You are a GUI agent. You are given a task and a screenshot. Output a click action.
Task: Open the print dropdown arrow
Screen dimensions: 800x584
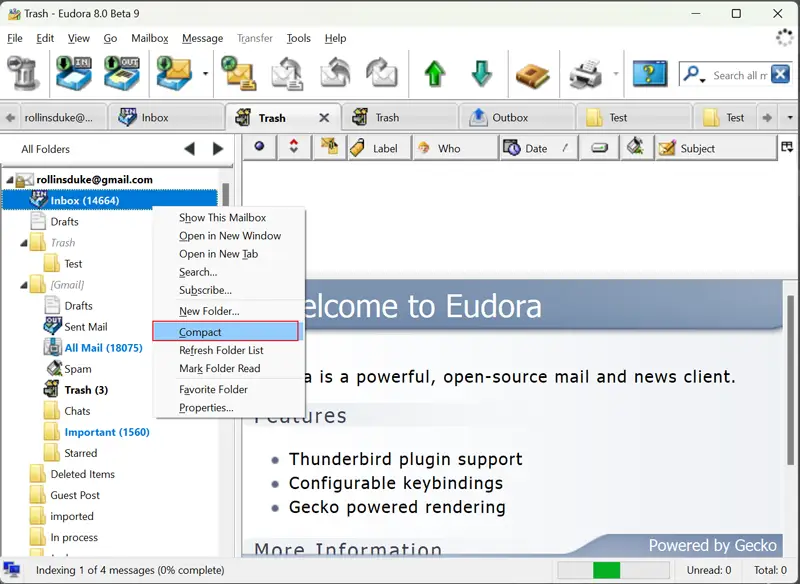coord(615,74)
